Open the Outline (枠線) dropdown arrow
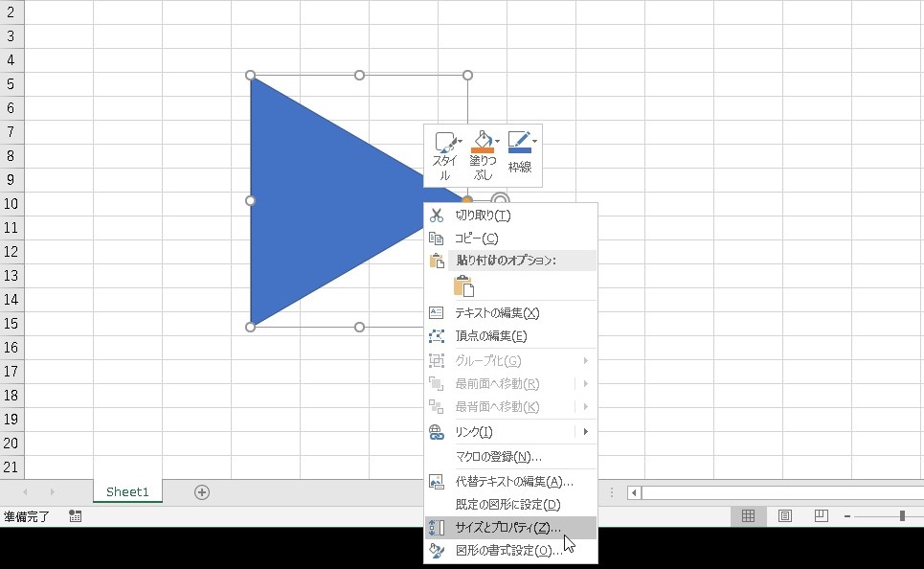 point(534,142)
